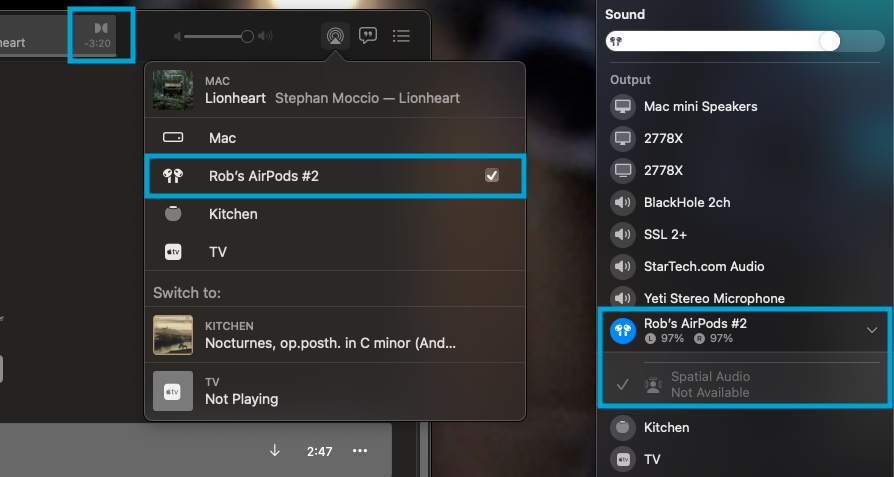
Task: Click Stephan Moccio — Lionheart text
Action: coord(367,98)
